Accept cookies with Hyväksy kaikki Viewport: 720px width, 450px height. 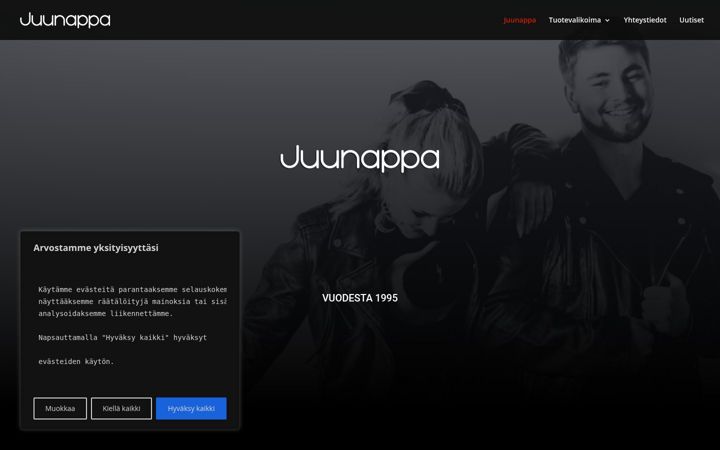pyautogui.click(x=191, y=408)
